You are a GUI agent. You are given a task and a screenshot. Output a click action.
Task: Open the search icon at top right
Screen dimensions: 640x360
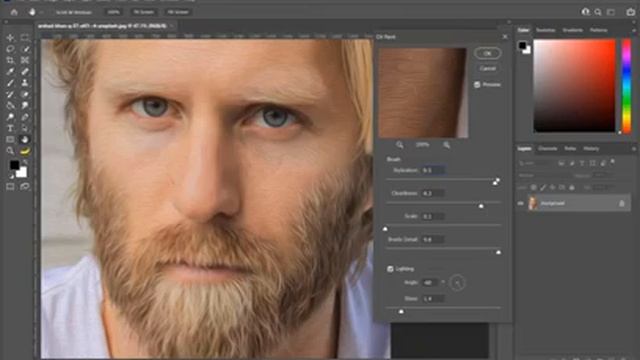click(x=598, y=12)
